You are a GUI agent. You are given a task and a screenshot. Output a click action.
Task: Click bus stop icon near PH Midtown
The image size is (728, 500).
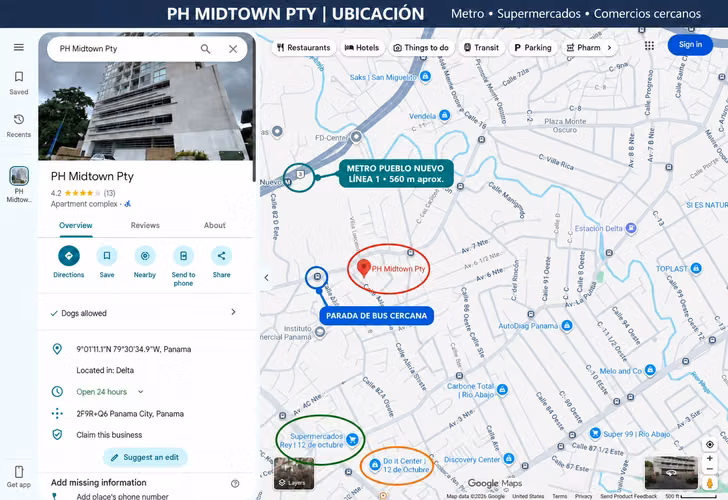click(x=317, y=276)
